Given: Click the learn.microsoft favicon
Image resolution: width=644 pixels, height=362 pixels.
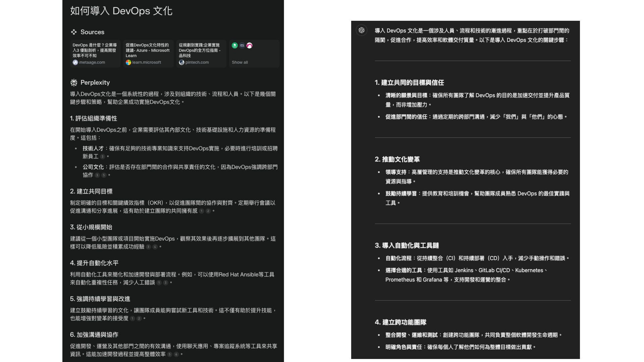Looking at the screenshot, I should [128, 62].
